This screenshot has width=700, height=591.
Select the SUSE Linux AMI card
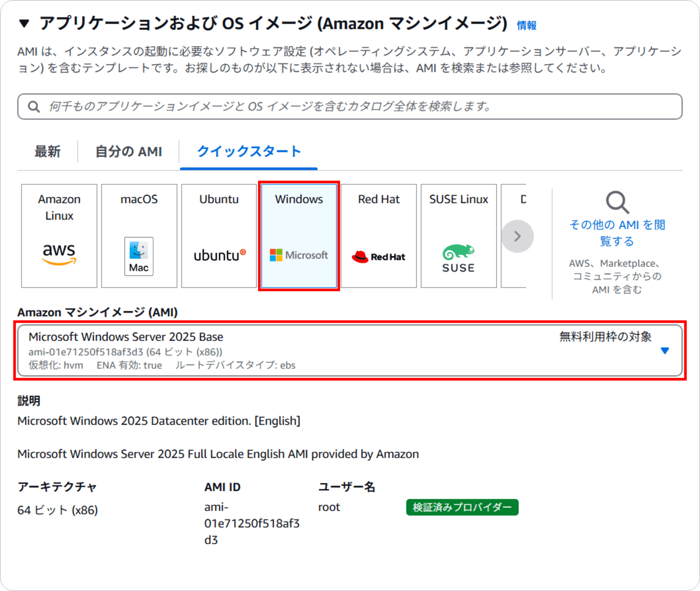point(458,236)
